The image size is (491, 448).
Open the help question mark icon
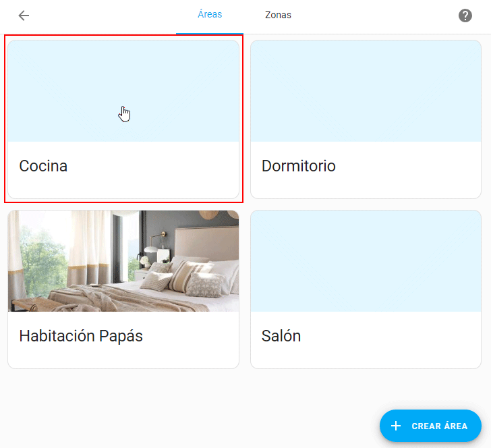tap(465, 16)
